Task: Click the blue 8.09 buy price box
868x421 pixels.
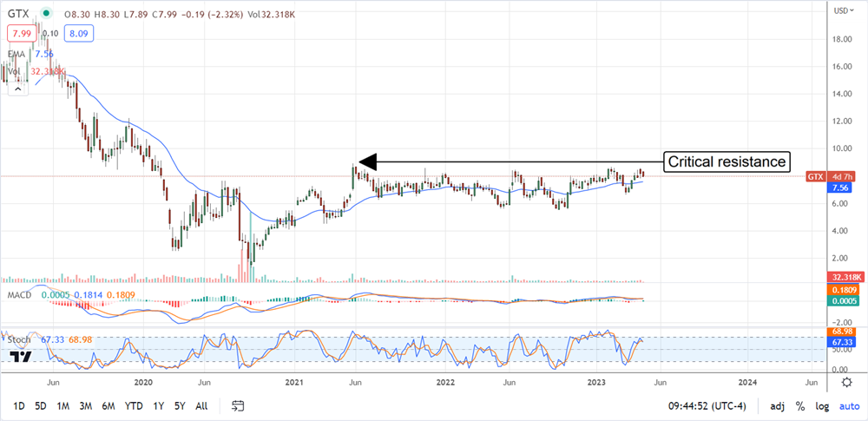Action: [x=77, y=34]
